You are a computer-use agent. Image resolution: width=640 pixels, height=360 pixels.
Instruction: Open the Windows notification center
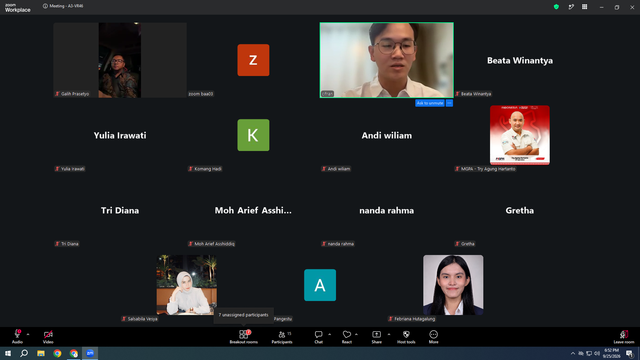point(629,353)
